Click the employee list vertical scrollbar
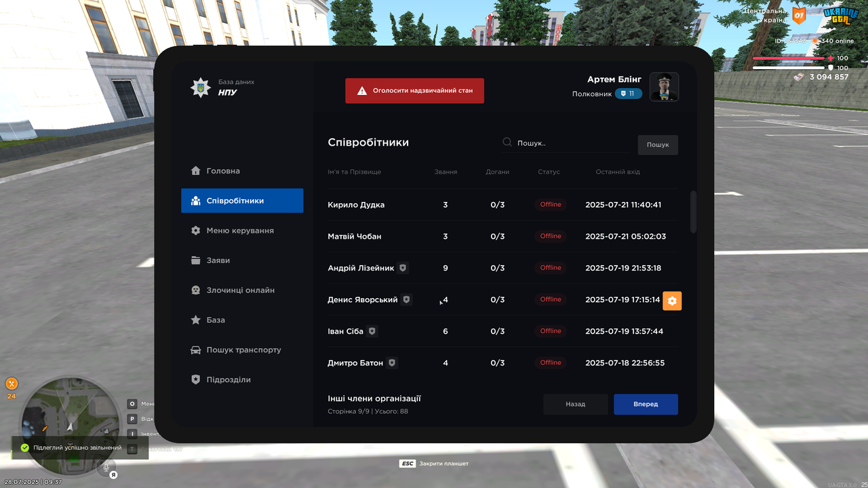 (x=693, y=211)
